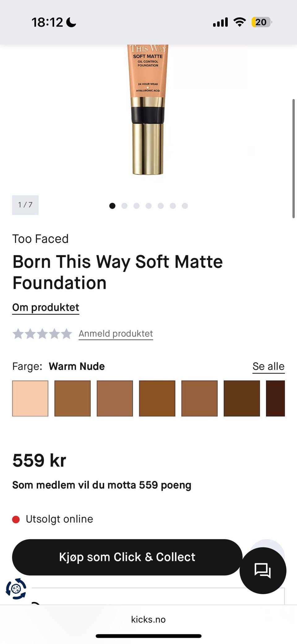Go to second image carousel dot
This screenshot has width=297, height=644.
click(x=124, y=206)
